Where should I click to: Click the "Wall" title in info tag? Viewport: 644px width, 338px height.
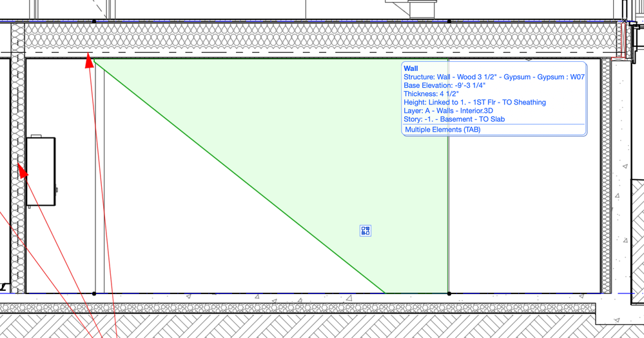point(411,68)
